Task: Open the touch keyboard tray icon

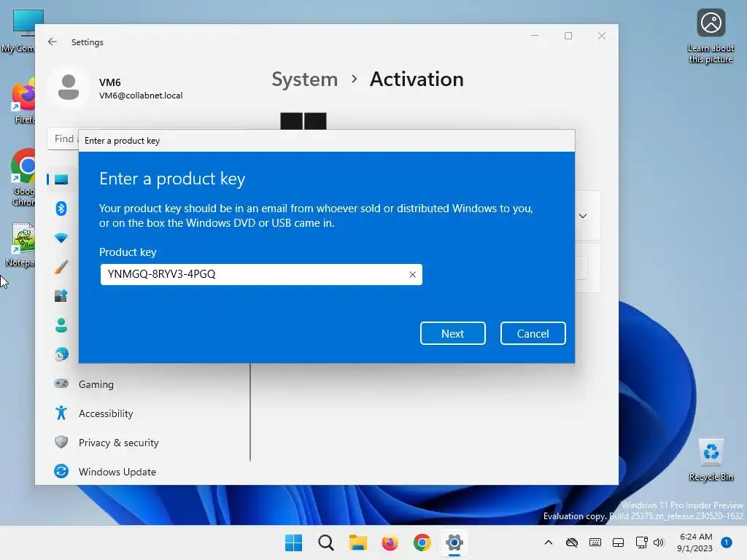Action: click(x=595, y=542)
